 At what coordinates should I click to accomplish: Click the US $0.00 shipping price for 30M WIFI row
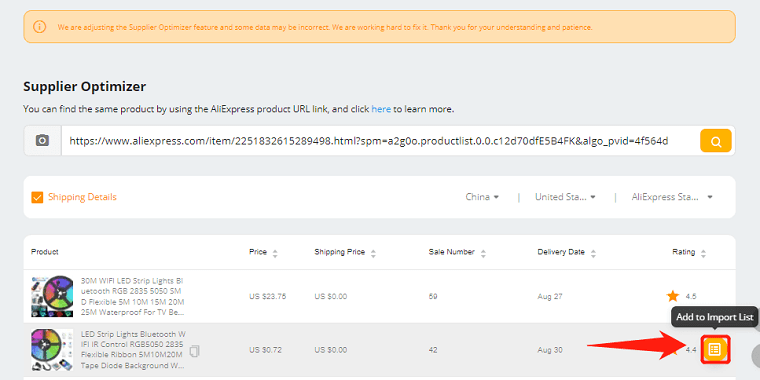pos(331,296)
